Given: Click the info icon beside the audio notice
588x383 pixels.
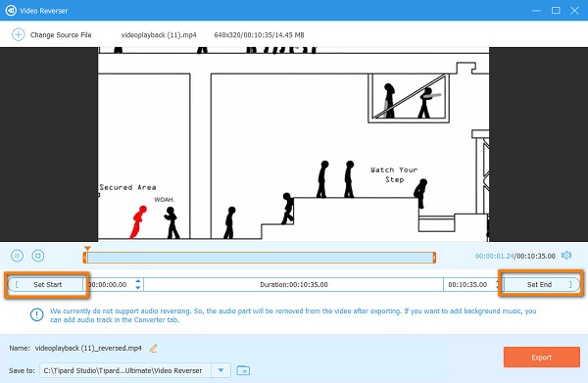Looking at the screenshot, I should (x=37, y=314).
